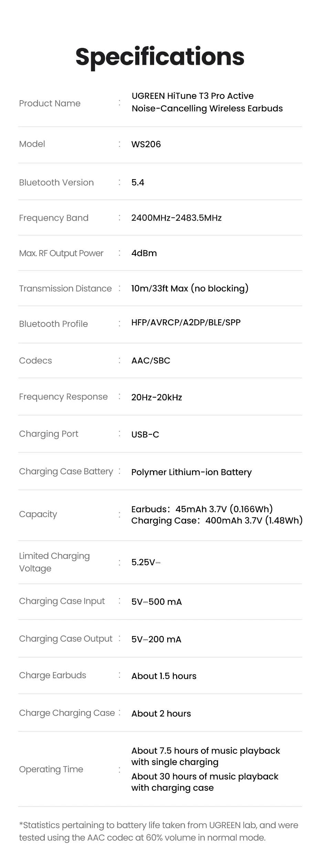The width and height of the screenshot is (320, 868).
Task: Click the Limited Charging Voltage label
Action: tap(54, 562)
